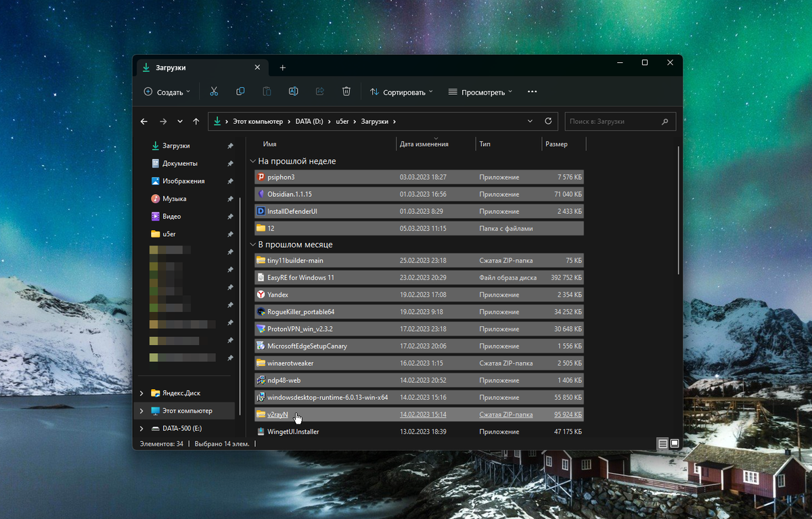This screenshot has height=519, width=812.
Task: Click the Cut scissors icon
Action: point(214,91)
